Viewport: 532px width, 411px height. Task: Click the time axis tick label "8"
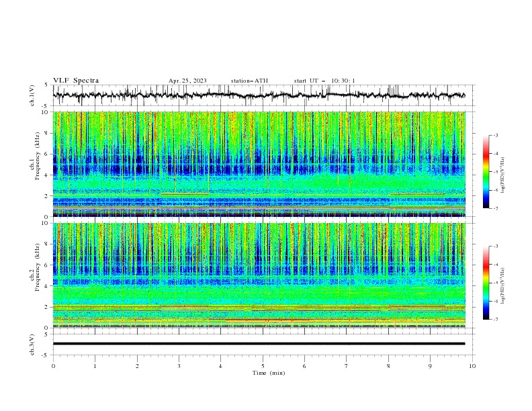point(388,366)
